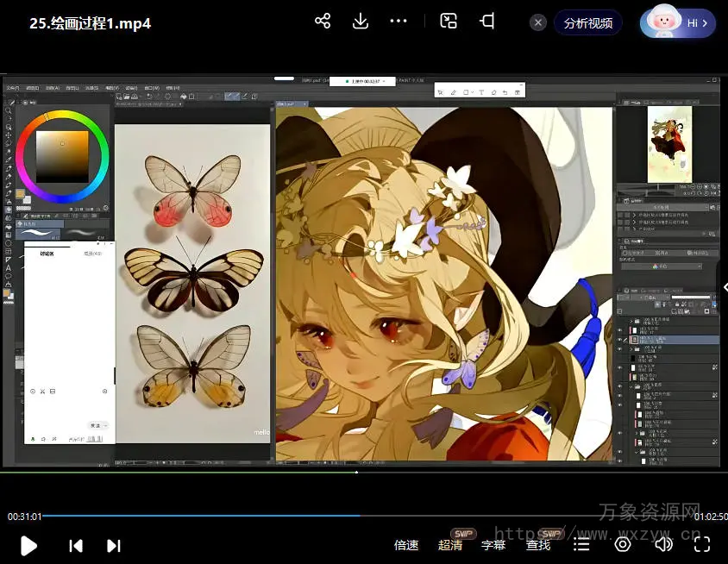This screenshot has height=564, width=728.
Task: Open the Hi assistant avatar button
Action: click(678, 23)
